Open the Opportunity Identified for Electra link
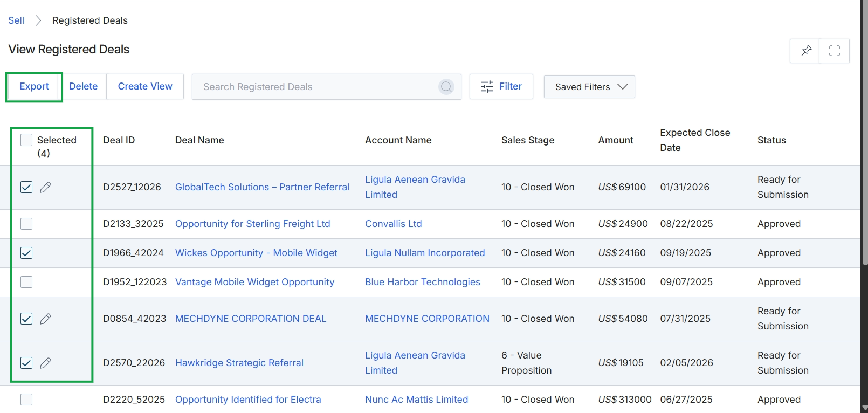This screenshot has width=868, height=413. [248, 400]
